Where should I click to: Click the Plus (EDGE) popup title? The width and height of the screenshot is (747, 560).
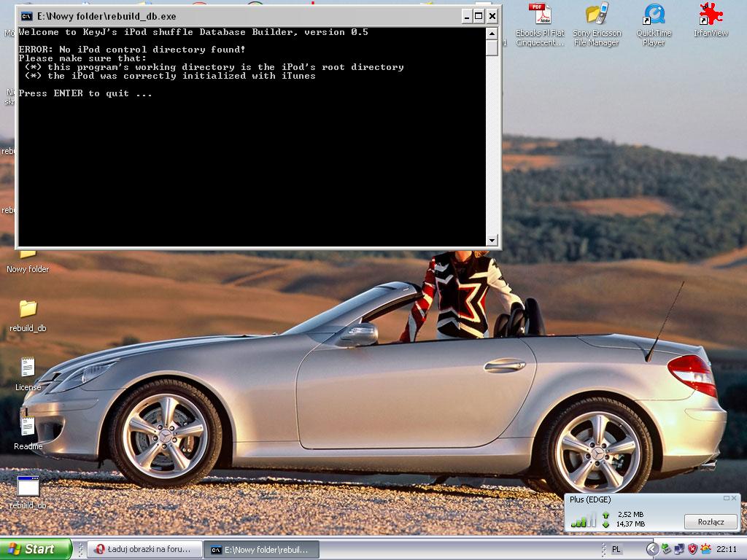[x=590, y=499]
